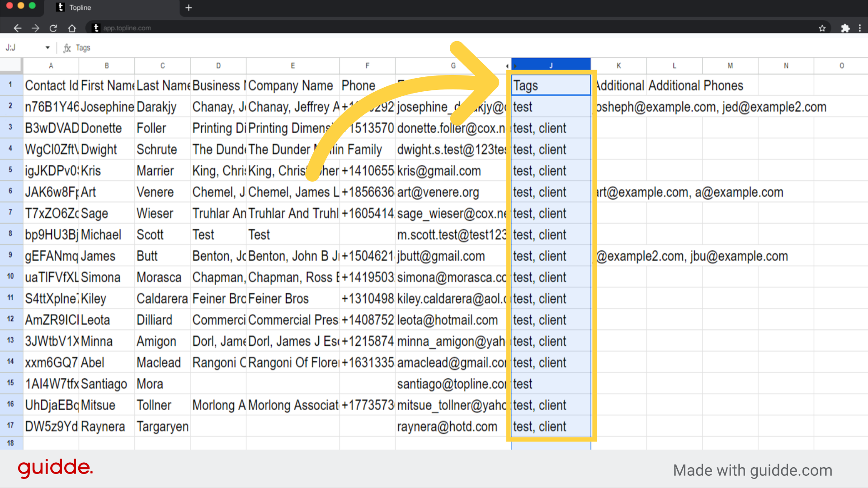Click the 'Last Name' header cell

(162, 85)
